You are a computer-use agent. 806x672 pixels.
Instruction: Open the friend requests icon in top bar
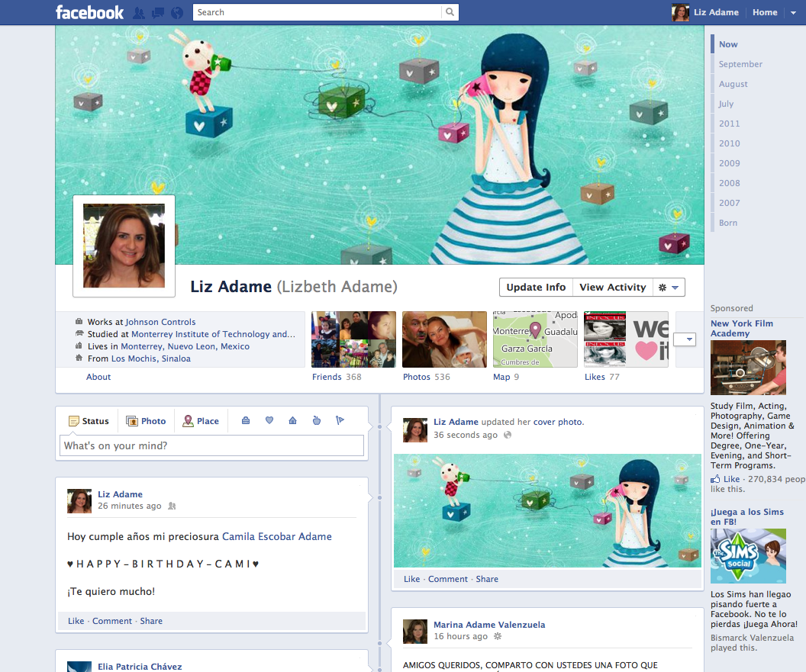pyautogui.click(x=139, y=12)
